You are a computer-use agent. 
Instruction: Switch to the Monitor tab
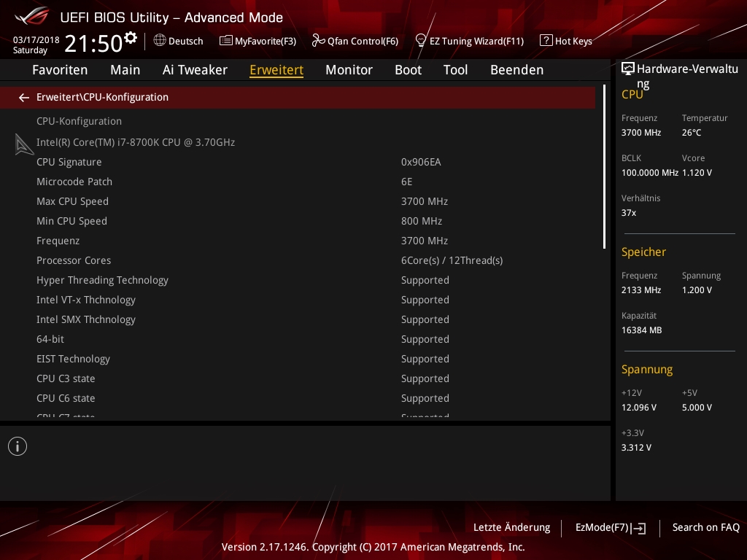(349, 70)
